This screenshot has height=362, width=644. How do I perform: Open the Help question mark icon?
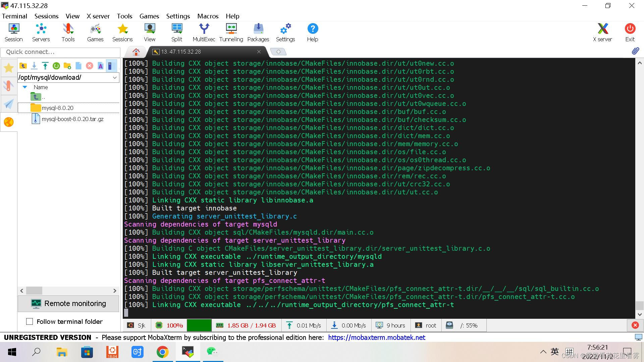pos(313,33)
